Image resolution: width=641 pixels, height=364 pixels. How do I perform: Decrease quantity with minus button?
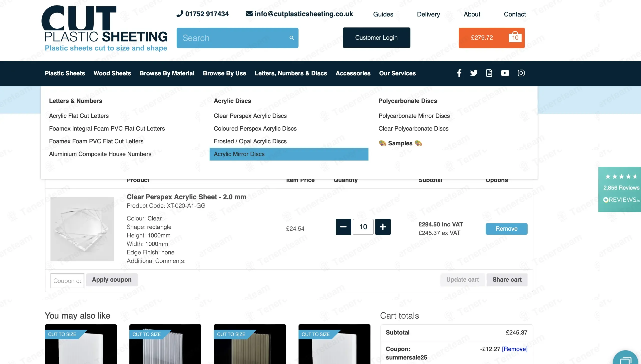pos(343,227)
